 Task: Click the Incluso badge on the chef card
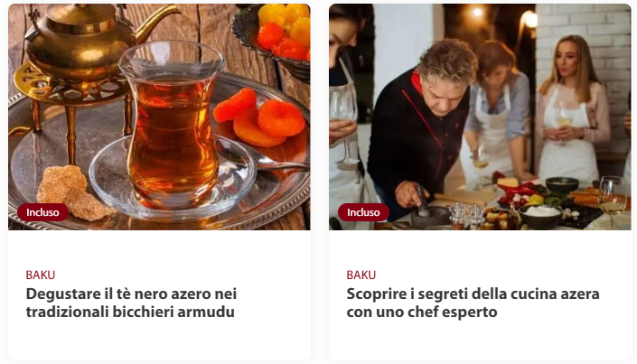point(363,212)
